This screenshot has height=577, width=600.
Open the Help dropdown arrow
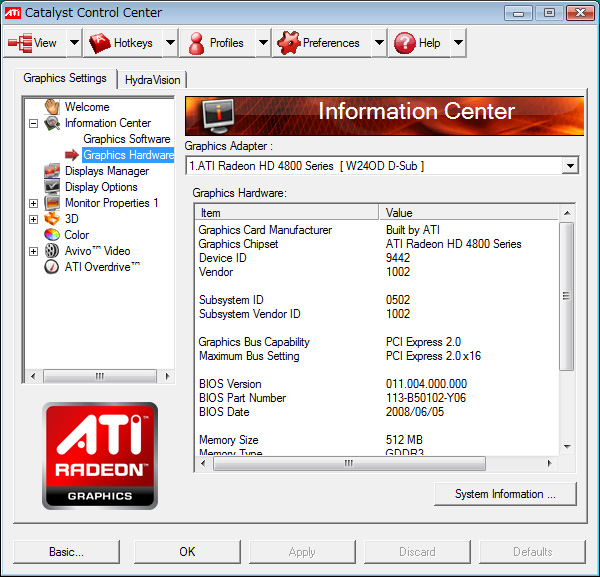pyautogui.click(x=458, y=43)
